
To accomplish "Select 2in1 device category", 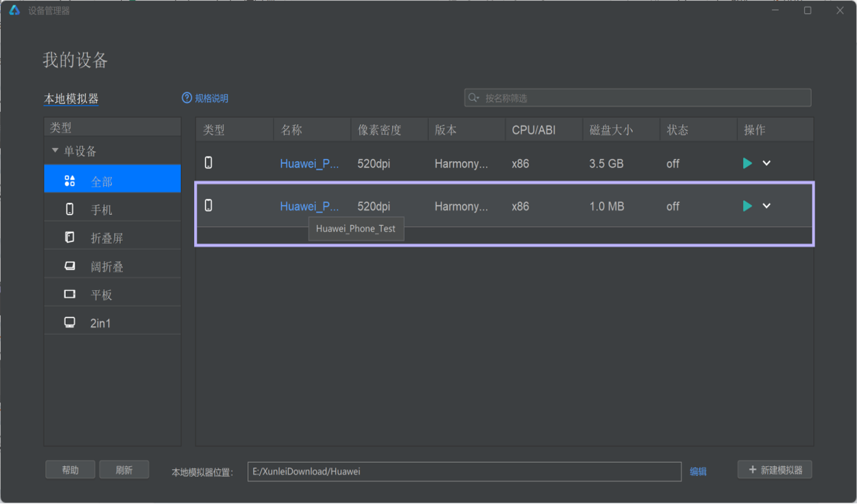I will pyautogui.click(x=112, y=323).
